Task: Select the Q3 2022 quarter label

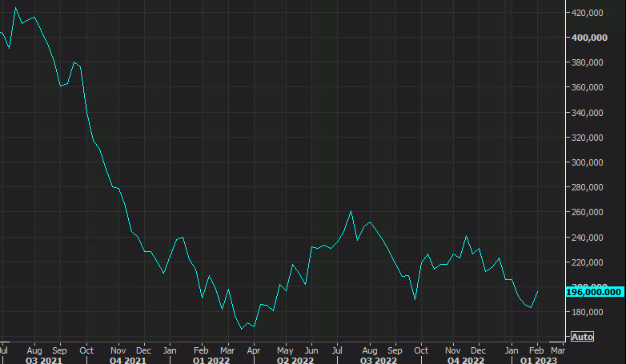Action: coord(379,360)
